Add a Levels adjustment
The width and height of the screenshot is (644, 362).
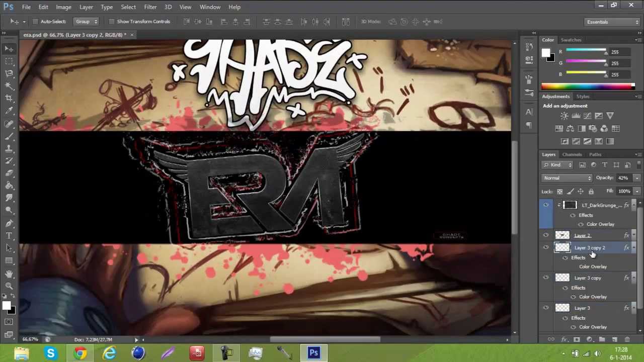tap(576, 116)
